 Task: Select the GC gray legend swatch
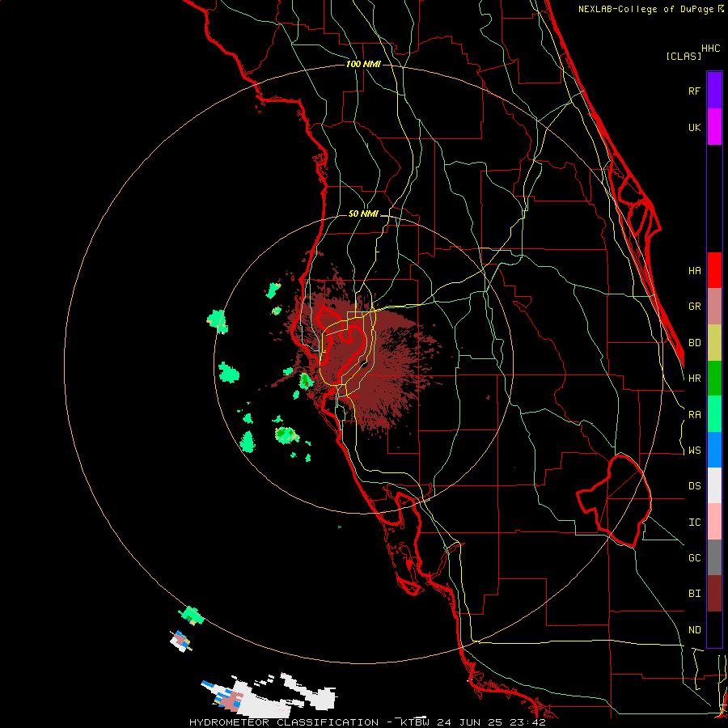(x=714, y=557)
